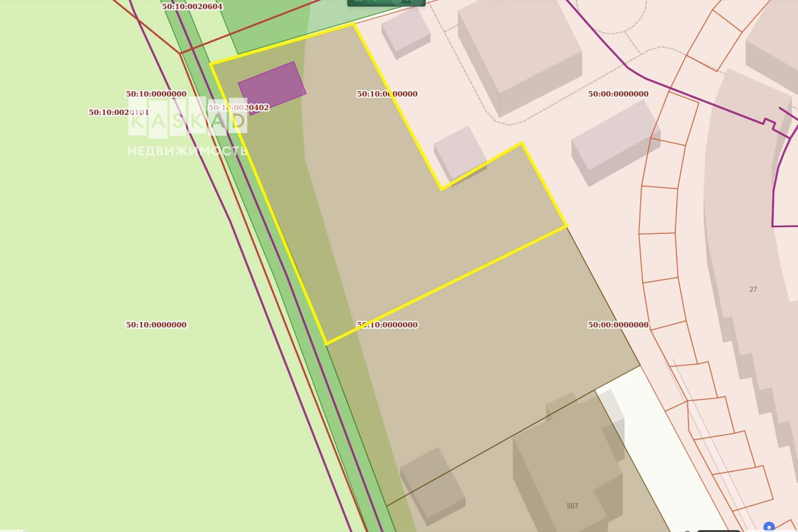
Task: Click 50:10:0000000 label on yellow parcel's lower edge
Action: (387, 325)
